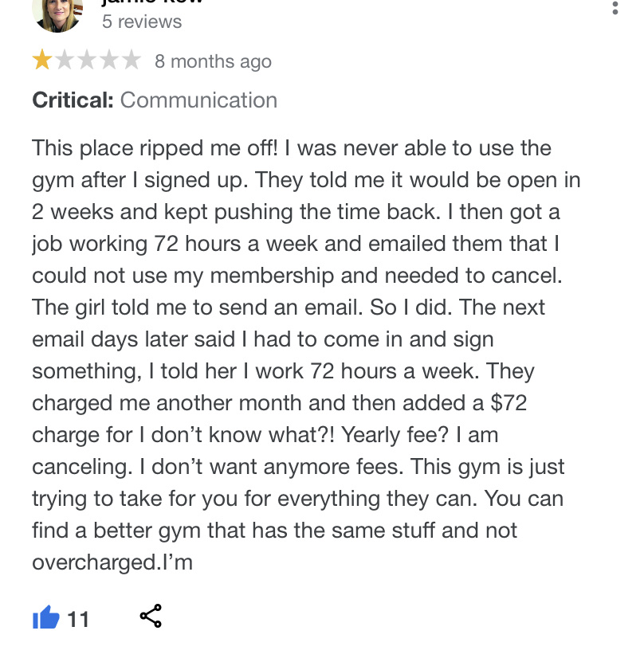Screen dimensions: 644x662
Task: View the reviewer's "5 reviews" link
Action: (142, 22)
